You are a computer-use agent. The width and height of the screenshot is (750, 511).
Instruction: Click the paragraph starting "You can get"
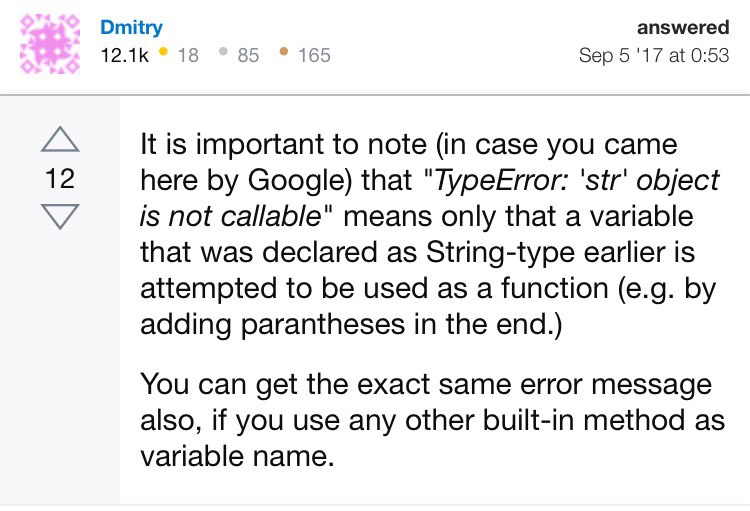(x=432, y=418)
